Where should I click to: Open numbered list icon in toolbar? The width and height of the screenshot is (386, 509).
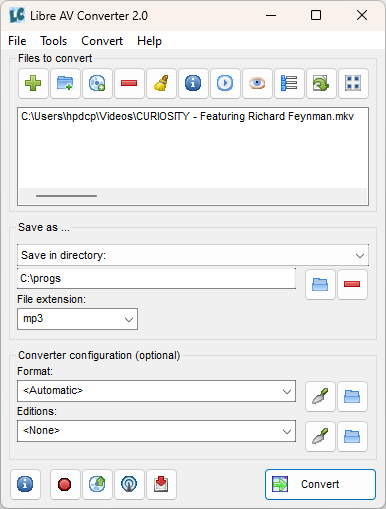[x=289, y=83]
